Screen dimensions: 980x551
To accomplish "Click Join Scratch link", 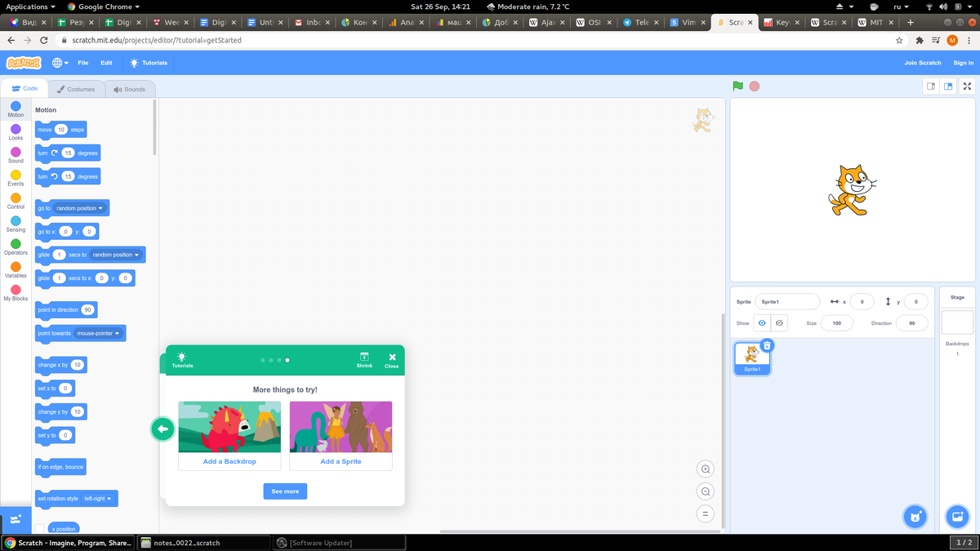I will (923, 63).
